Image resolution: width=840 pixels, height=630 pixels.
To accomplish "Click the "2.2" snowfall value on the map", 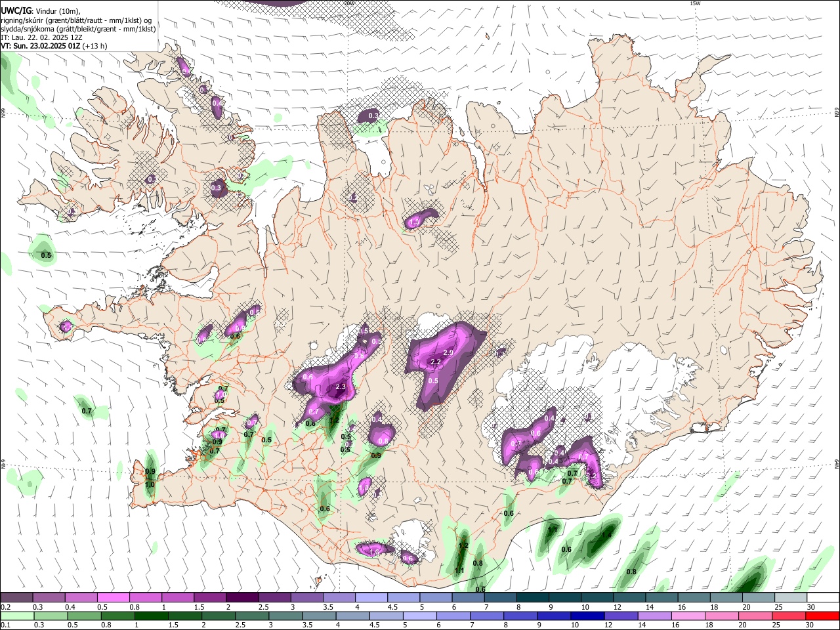I will click(x=436, y=362).
